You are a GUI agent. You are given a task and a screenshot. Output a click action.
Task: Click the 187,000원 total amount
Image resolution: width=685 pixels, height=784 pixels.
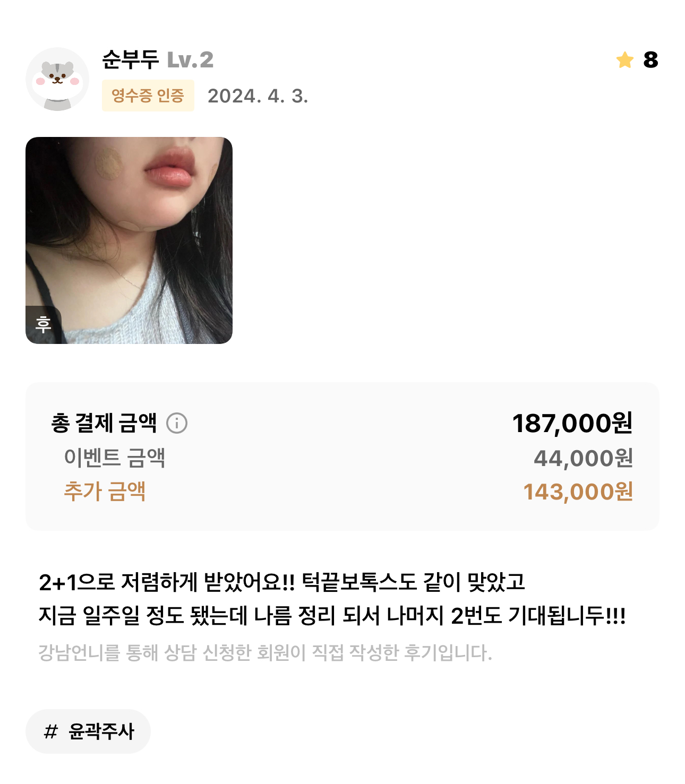(572, 424)
